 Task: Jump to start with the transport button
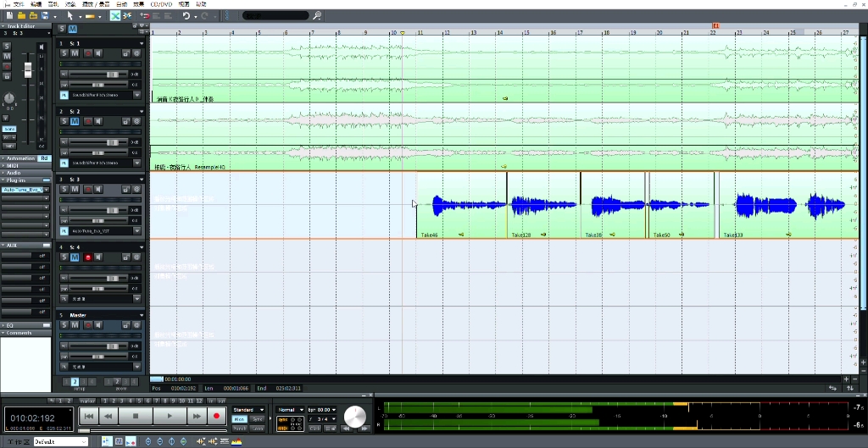pyautogui.click(x=88, y=416)
